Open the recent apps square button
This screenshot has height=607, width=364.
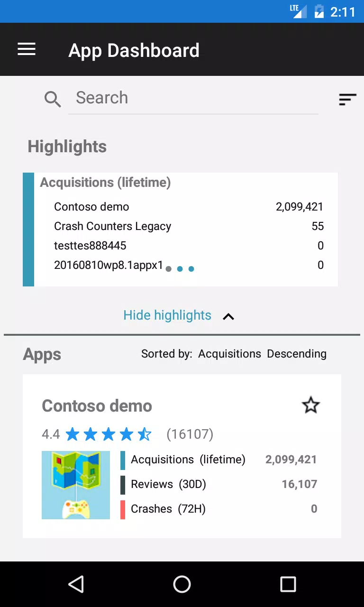coord(288,584)
